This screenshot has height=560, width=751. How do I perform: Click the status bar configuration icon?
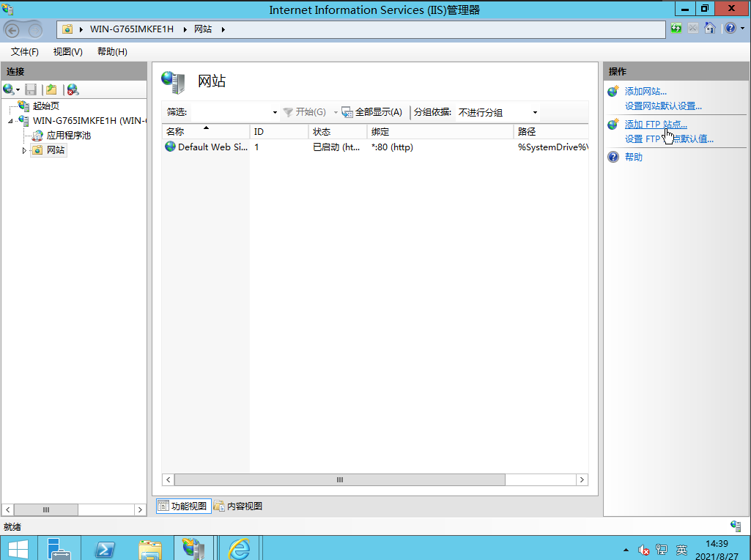[736, 526]
